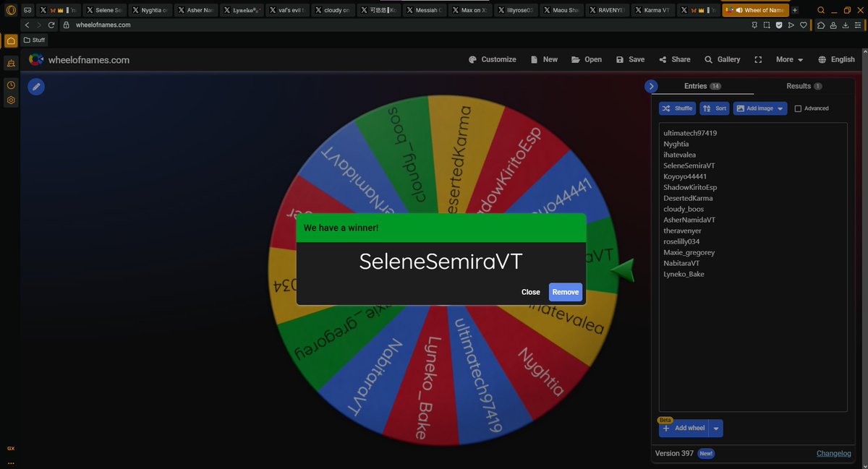Click the site lock security icon
Image resolution: width=868 pixels, height=469 pixels.
66,25
